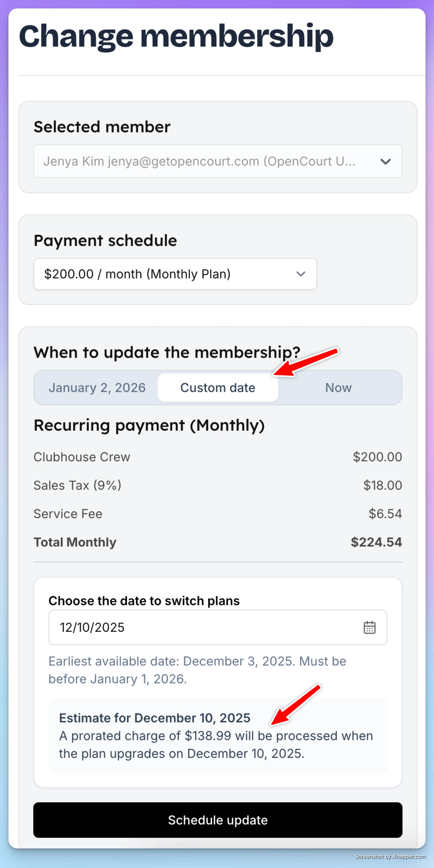This screenshot has width=434, height=868.
Task: Click the Total Monthly $224.54 amount
Action: pyautogui.click(x=377, y=542)
